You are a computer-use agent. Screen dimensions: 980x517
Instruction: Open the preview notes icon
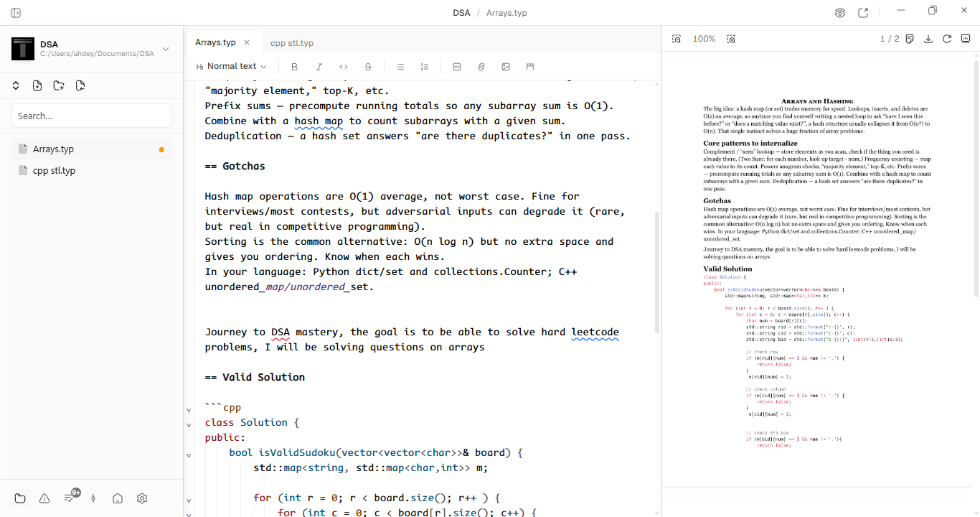(910, 39)
